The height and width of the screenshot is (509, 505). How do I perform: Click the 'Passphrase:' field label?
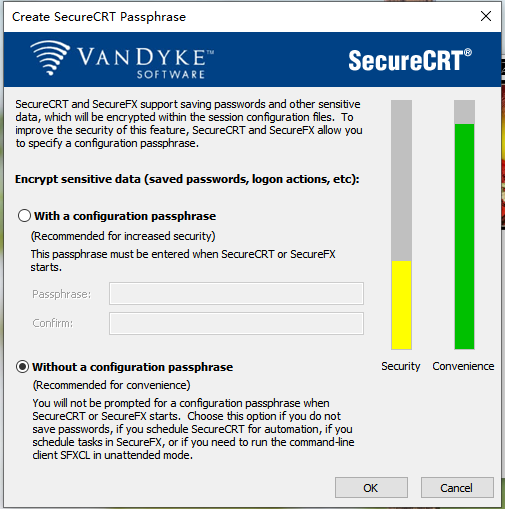pos(61,294)
